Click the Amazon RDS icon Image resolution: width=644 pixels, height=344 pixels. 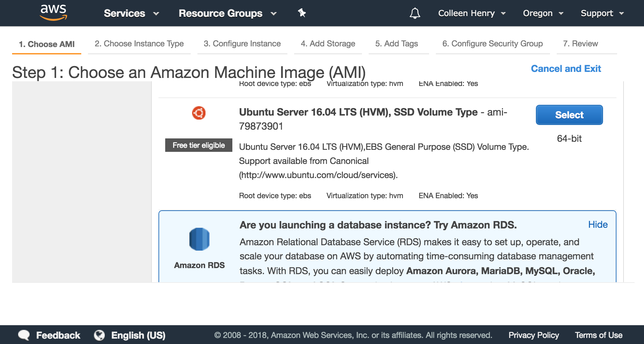click(199, 239)
